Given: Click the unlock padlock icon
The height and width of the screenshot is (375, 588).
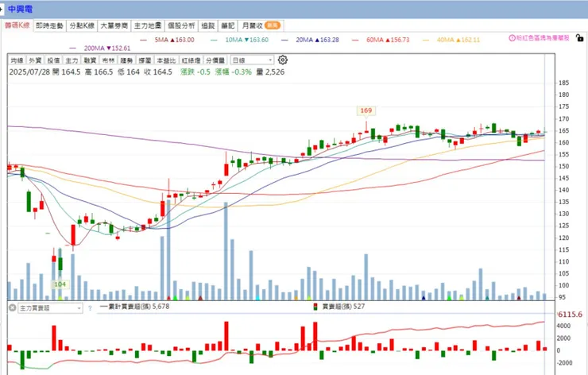Looking at the screenshot, I should [580, 38].
